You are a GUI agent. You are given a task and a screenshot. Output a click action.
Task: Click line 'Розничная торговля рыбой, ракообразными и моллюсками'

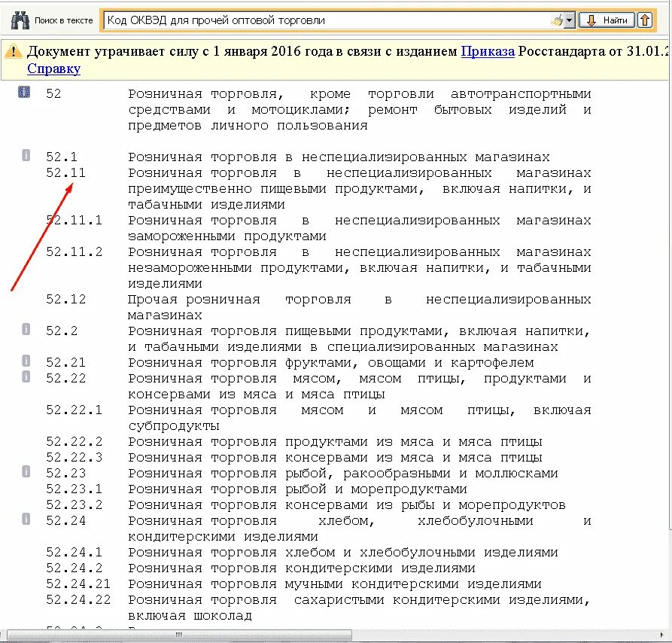tap(343, 474)
